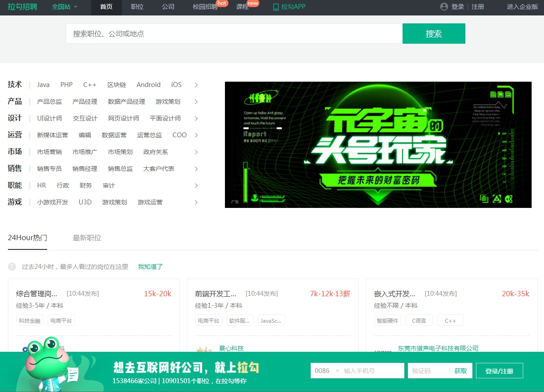Viewport: 544px width, 392px height.
Task: Click the question mark info icon
Action: [12, 267]
